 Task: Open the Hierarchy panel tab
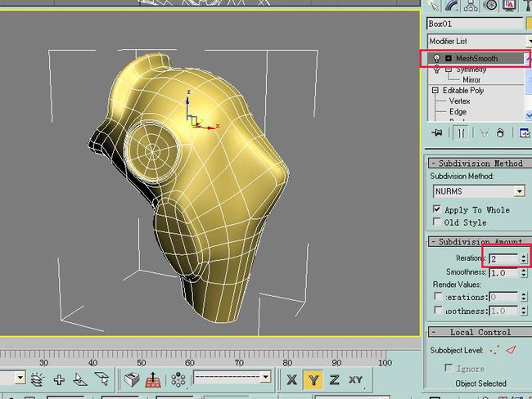click(x=471, y=5)
